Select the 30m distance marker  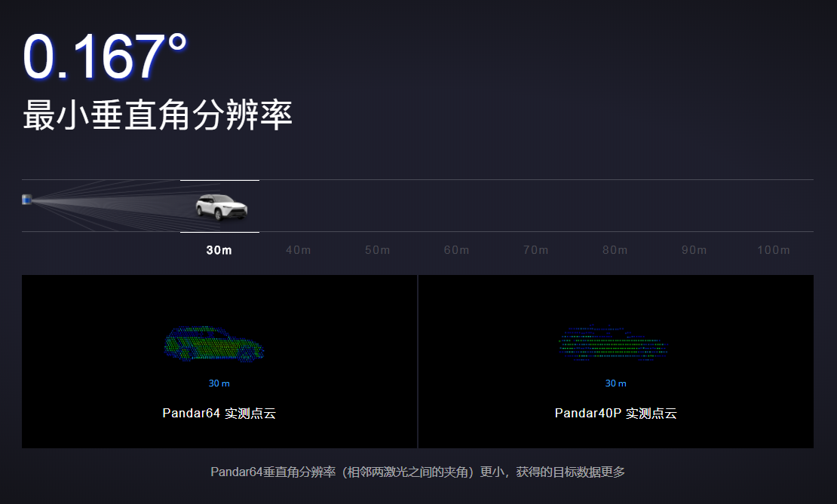pyautogui.click(x=219, y=250)
